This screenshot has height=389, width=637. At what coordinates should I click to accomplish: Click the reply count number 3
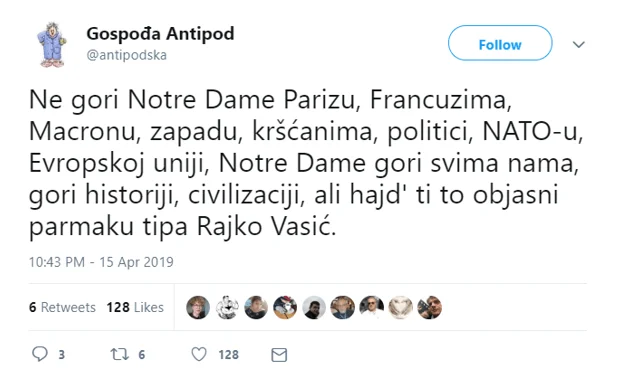pyautogui.click(x=61, y=355)
